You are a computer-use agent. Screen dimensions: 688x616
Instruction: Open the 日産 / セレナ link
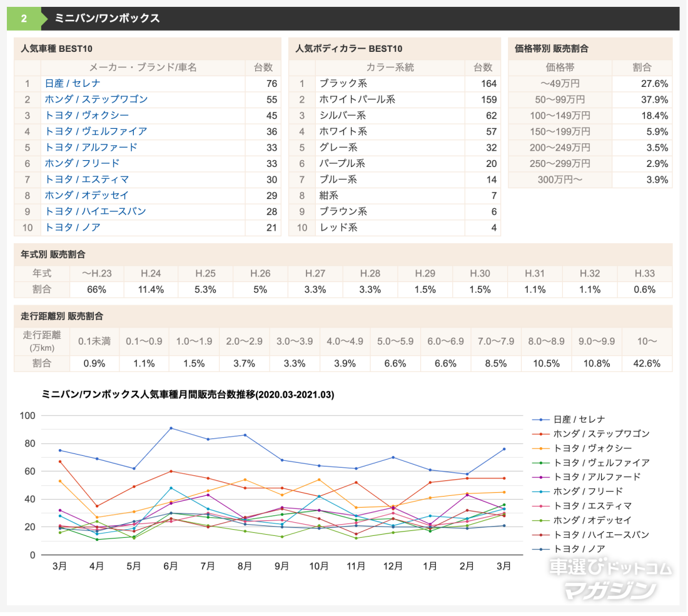[x=73, y=83]
